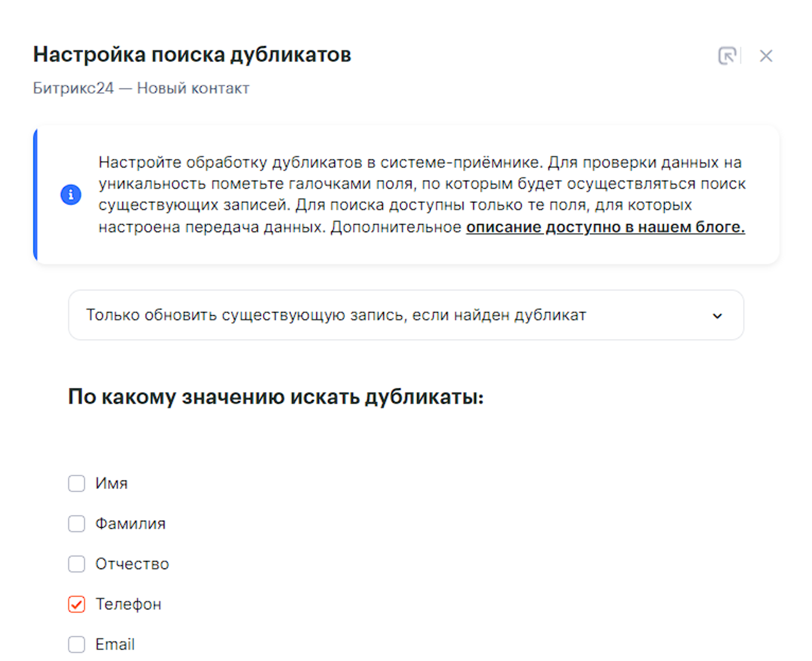Click the blue info icon in the notice

71,195
